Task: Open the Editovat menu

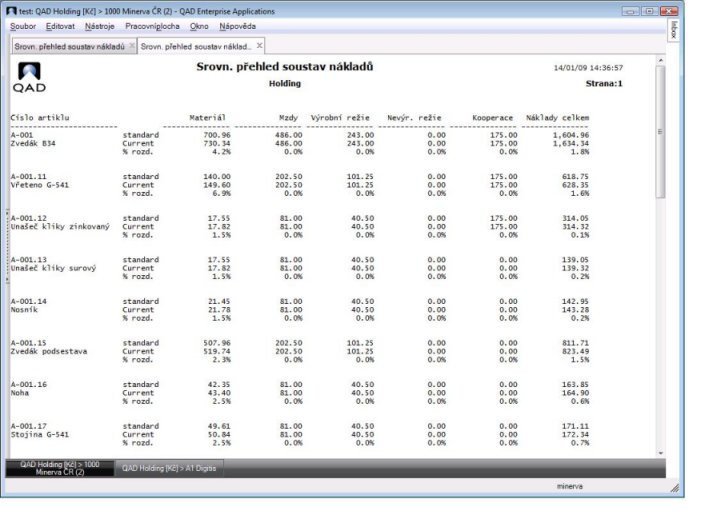Action: tap(60, 27)
